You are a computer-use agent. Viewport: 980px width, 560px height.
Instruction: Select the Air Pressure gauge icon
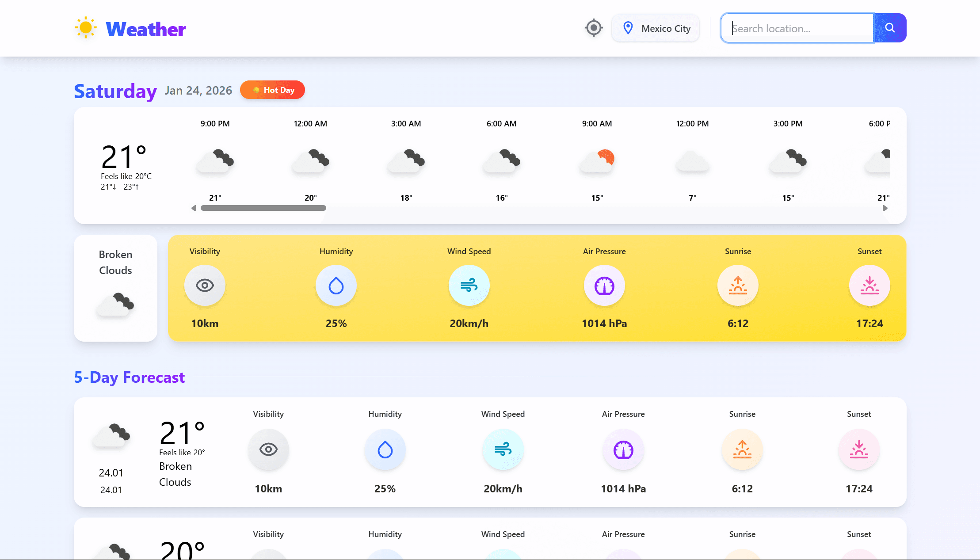click(604, 286)
